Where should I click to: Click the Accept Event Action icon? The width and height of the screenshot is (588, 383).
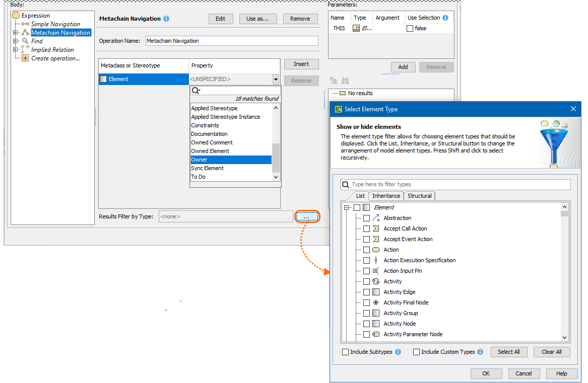[376, 239]
